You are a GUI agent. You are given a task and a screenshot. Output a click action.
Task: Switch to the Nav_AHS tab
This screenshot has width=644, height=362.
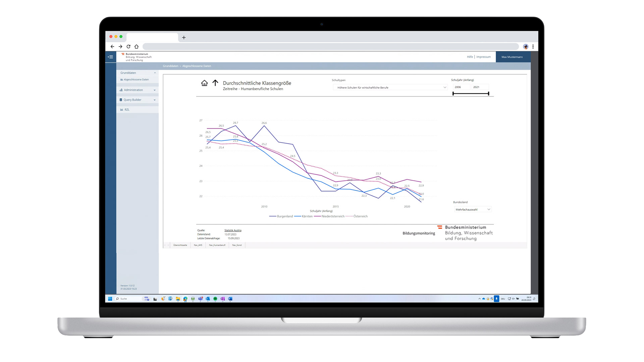(198, 245)
